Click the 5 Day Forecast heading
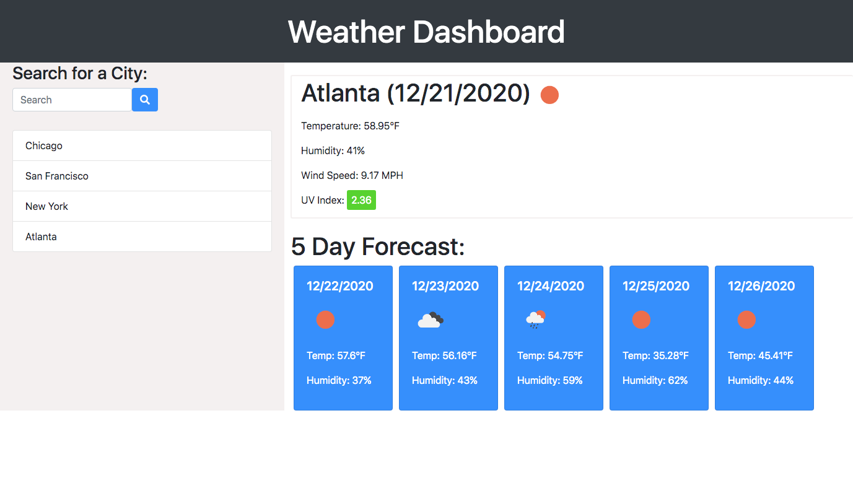 (378, 246)
